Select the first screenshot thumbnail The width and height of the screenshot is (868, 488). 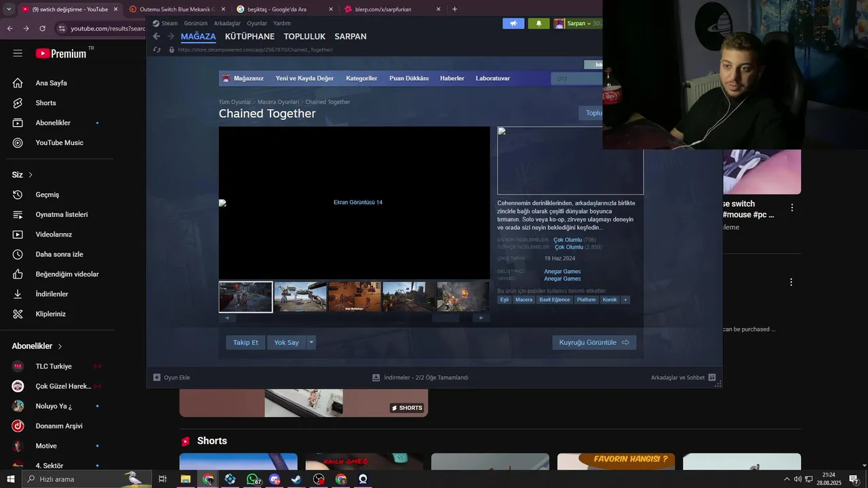(245, 297)
